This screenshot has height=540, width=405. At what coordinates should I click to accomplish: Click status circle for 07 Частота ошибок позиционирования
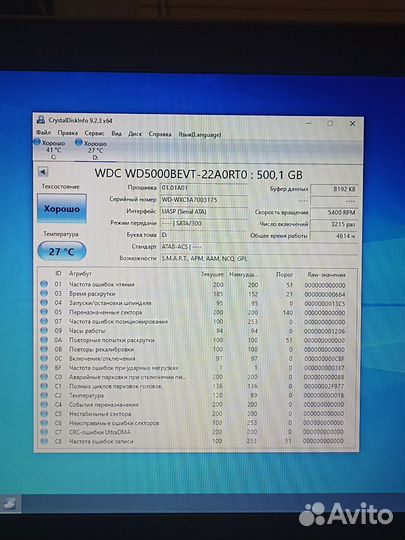pyautogui.click(x=44, y=321)
